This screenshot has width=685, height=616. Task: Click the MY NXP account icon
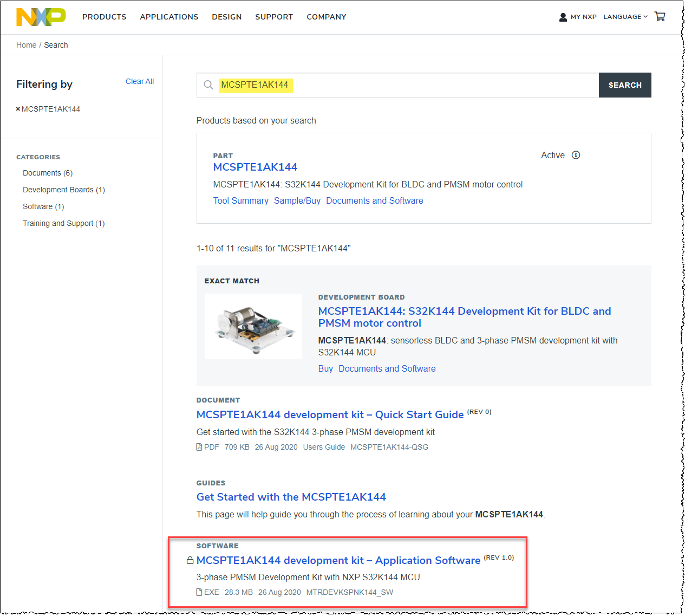tap(562, 17)
